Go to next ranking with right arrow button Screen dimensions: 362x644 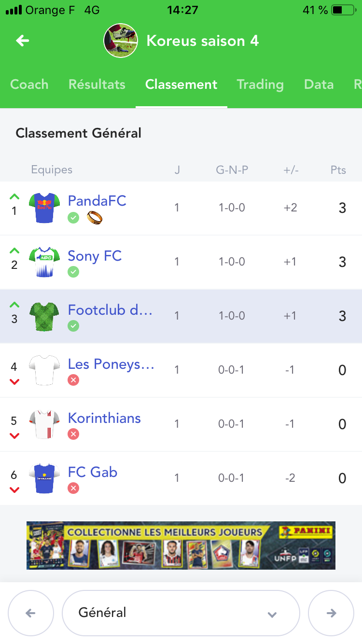pos(331,613)
